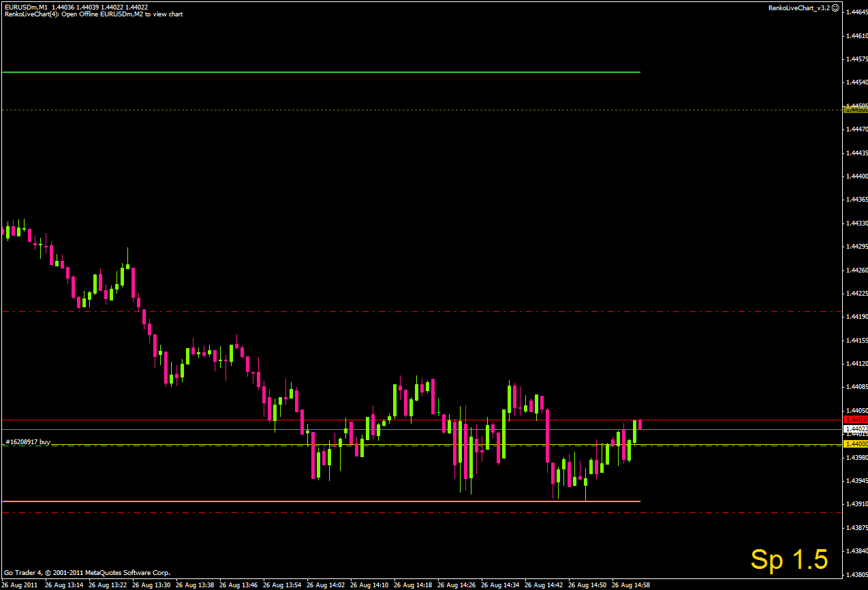
Task: Select the solid green horizontal line at top
Action: [321, 72]
